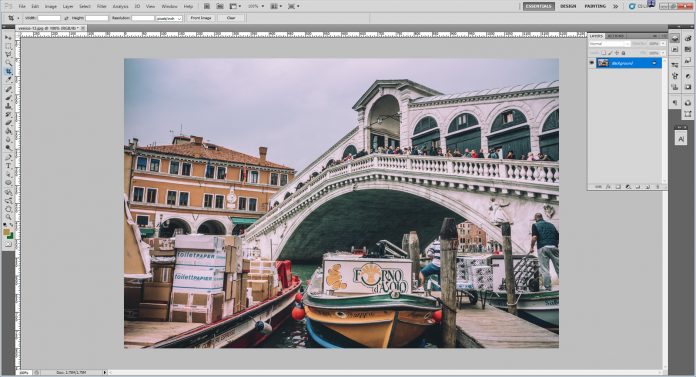The height and width of the screenshot is (377, 696).
Task: Click Add layer style fx icon
Action: (x=608, y=187)
